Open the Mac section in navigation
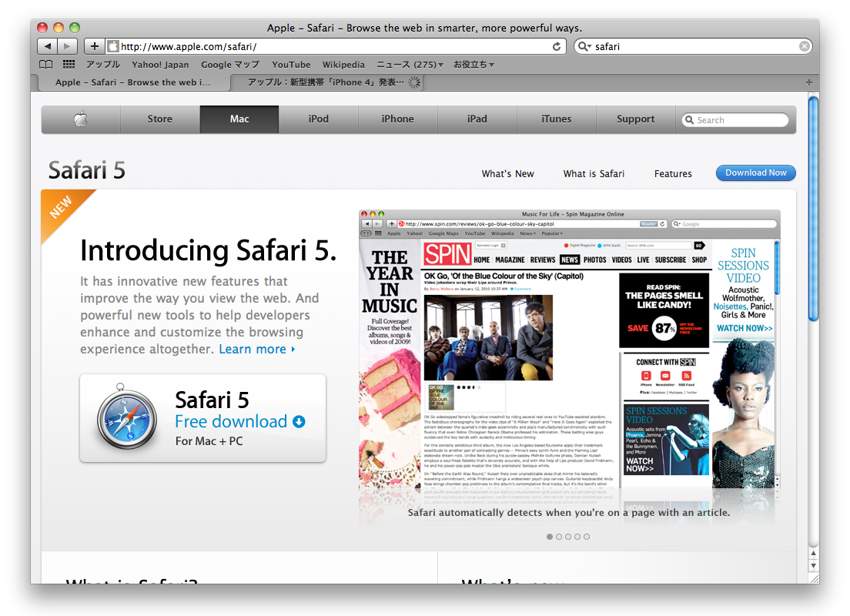 [239, 119]
